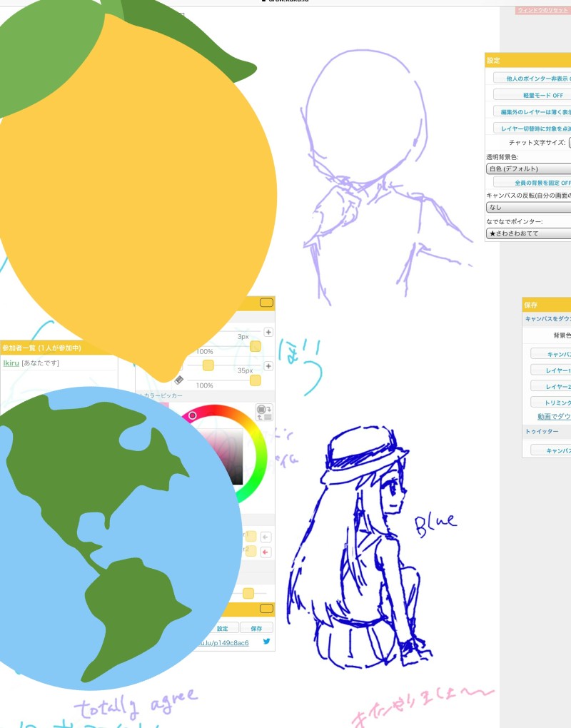Toggle 他人のポインター非表示 setting
The width and height of the screenshot is (571, 728).
click(x=532, y=79)
